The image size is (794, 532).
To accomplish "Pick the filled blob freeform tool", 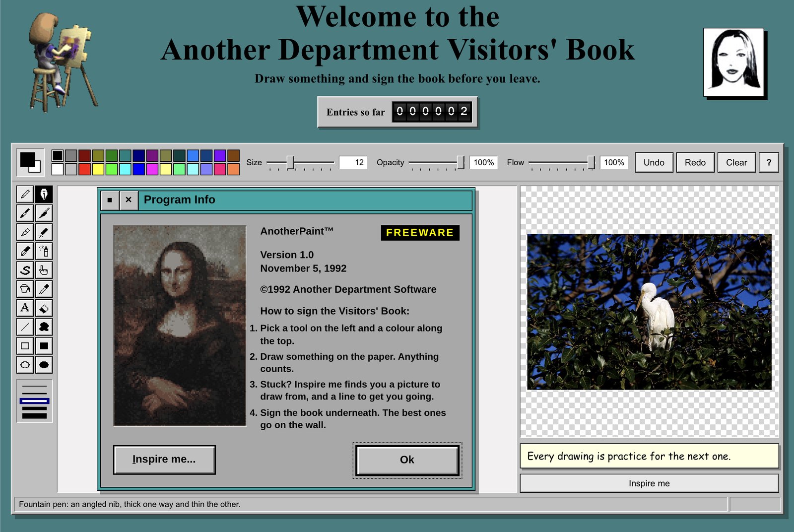I will tap(44, 327).
